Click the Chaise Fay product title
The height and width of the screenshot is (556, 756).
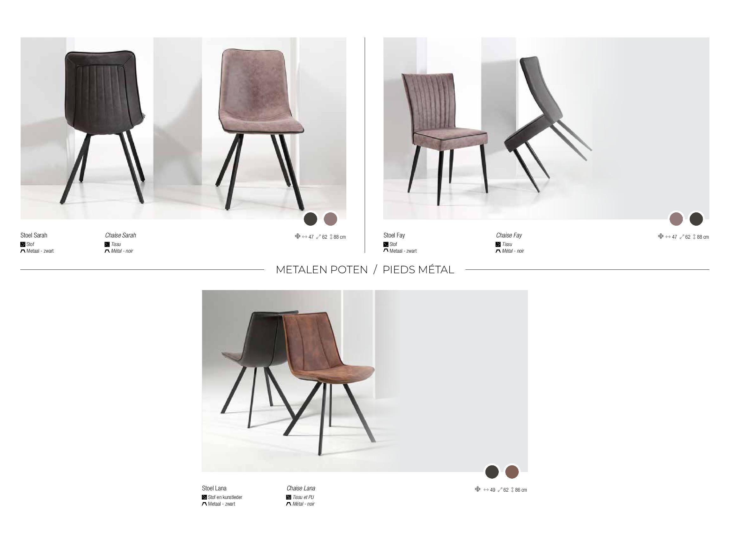tap(509, 235)
